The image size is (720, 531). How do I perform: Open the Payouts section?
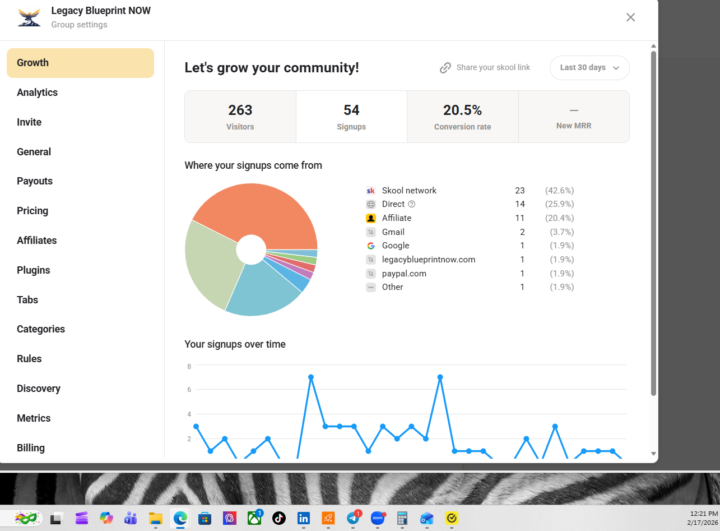coord(34,181)
